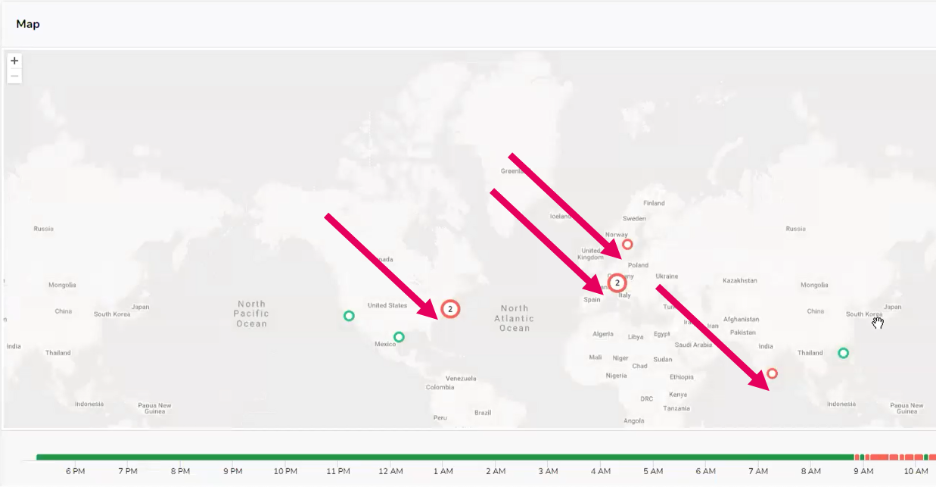This screenshot has width=936, height=488.
Task: Click the 9 AM timeline label
Action: (x=864, y=470)
